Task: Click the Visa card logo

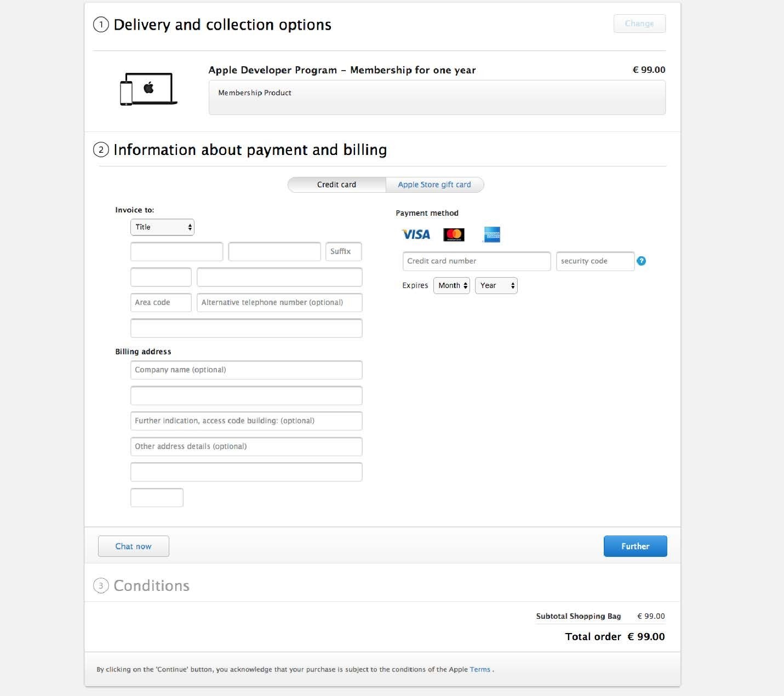Action: tap(416, 234)
